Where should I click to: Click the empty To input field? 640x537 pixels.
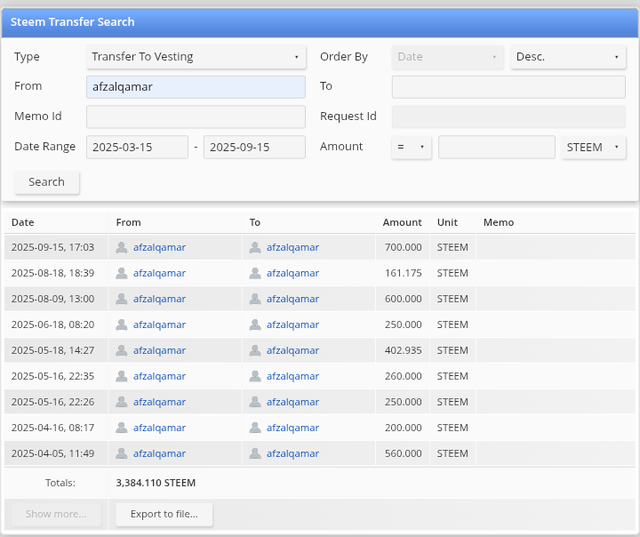pos(509,87)
